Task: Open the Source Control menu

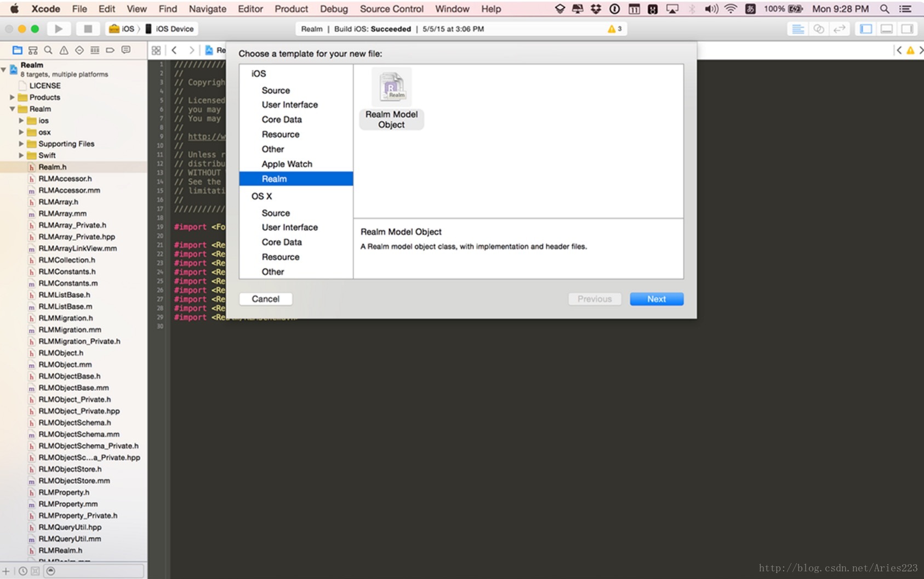Action: (391, 9)
